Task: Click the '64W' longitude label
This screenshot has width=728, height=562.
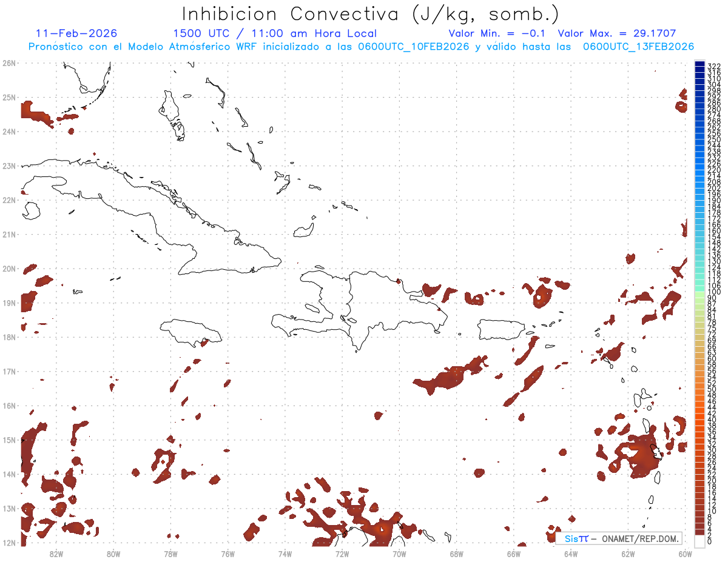Action: (571, 554)
